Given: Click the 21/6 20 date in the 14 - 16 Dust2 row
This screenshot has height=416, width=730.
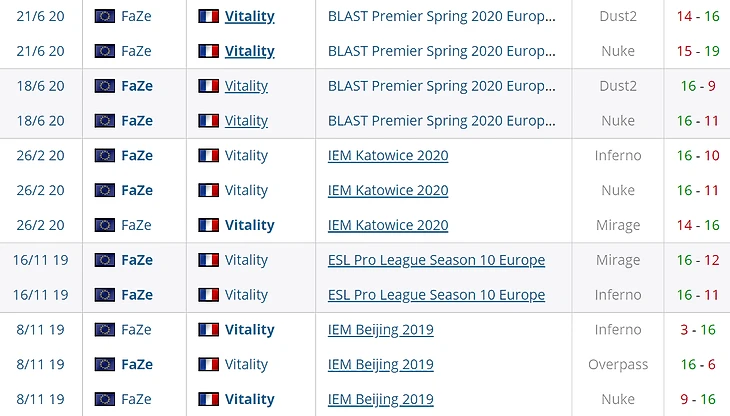Looking at the screenshot, I should pyautogui.click(x=41, y=16).
